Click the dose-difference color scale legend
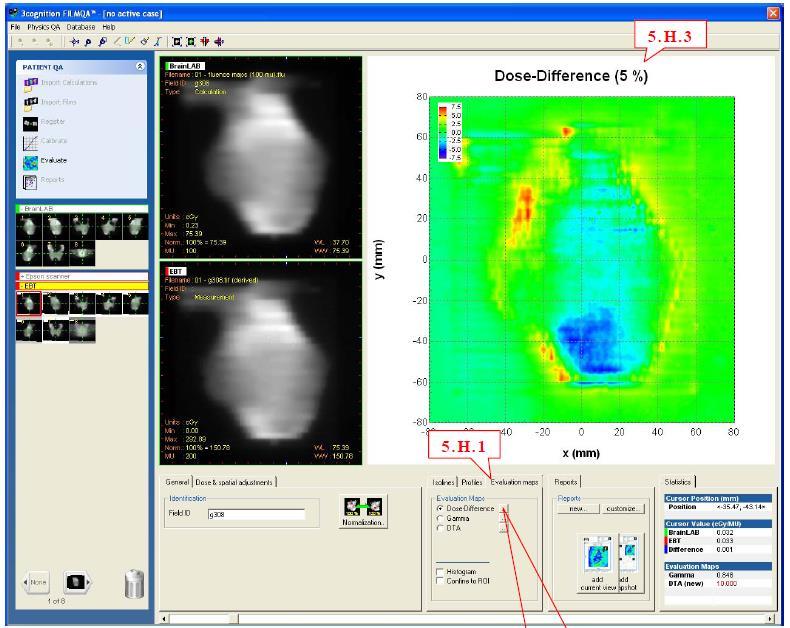790x628 pixels. [449, 132]
